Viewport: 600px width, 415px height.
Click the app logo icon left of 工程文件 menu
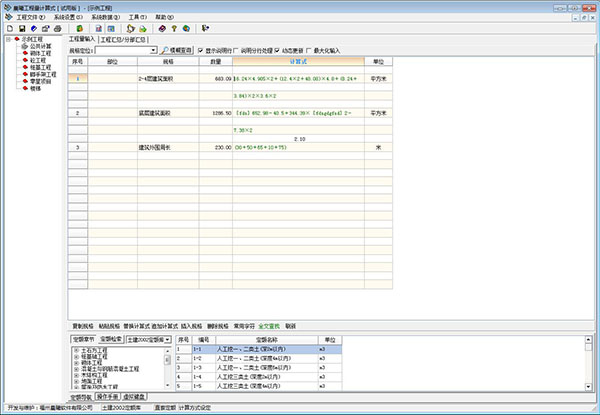[9, 17]
